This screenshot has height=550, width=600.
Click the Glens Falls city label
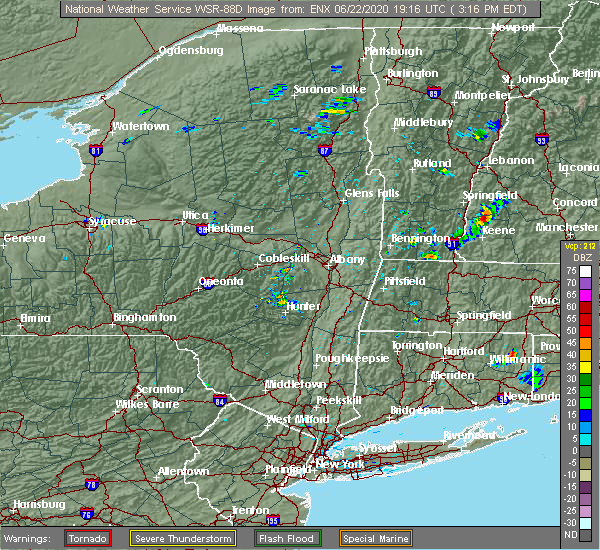pyautogui.click(x=372, y=193)
